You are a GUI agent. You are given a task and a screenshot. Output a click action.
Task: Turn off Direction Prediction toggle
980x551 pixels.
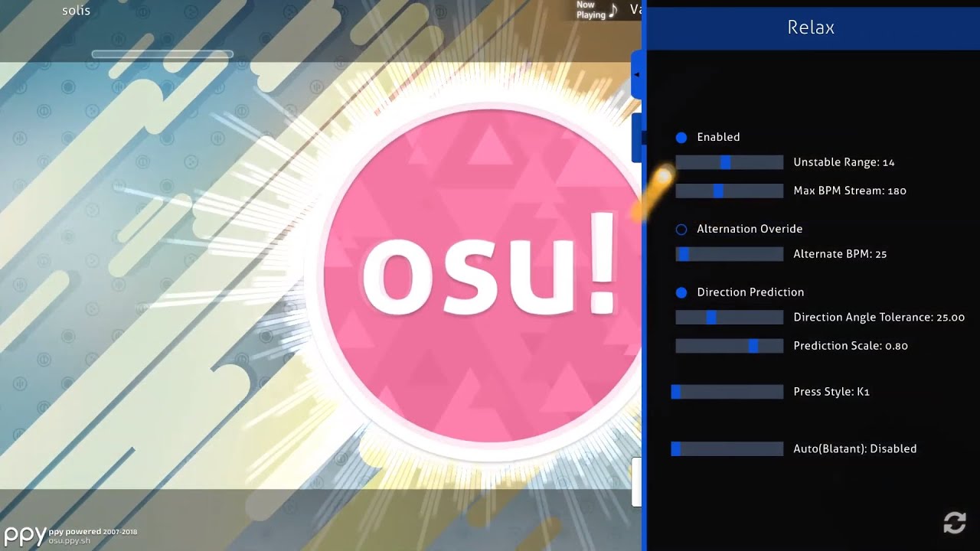pyautogui.click(x=681, y=292)
